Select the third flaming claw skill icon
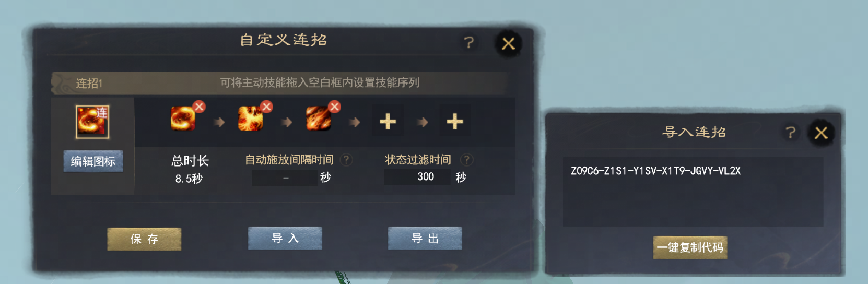 [x=319, y=119]
